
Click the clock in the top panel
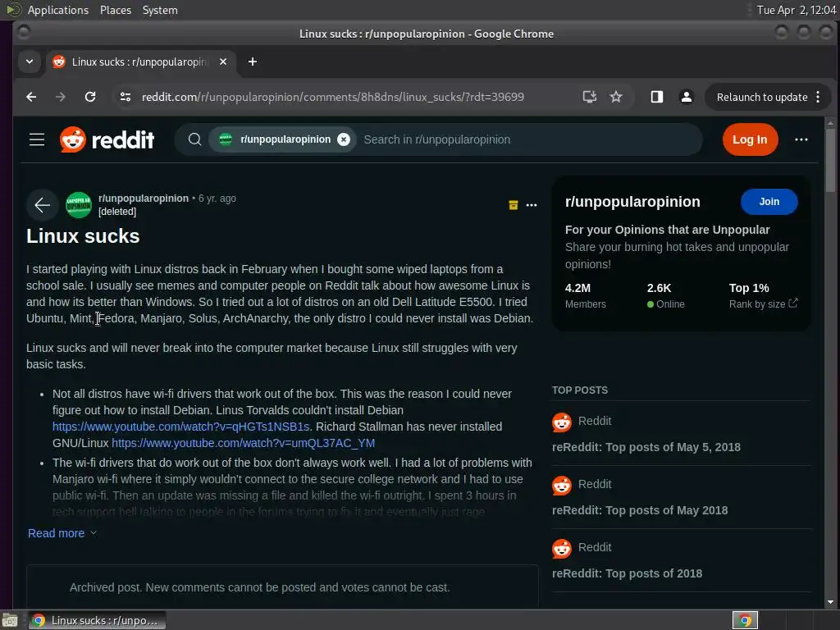796,10
